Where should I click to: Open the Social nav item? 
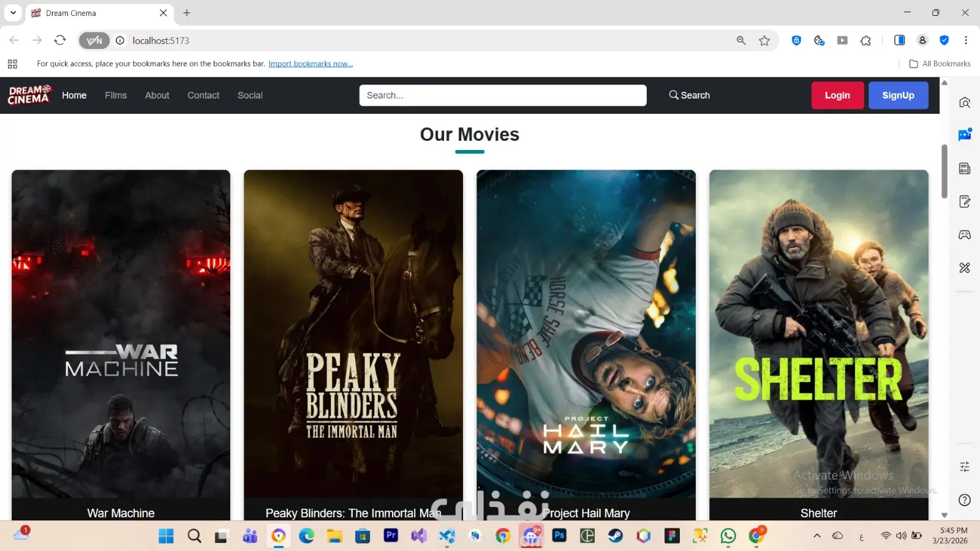point(250,96)
